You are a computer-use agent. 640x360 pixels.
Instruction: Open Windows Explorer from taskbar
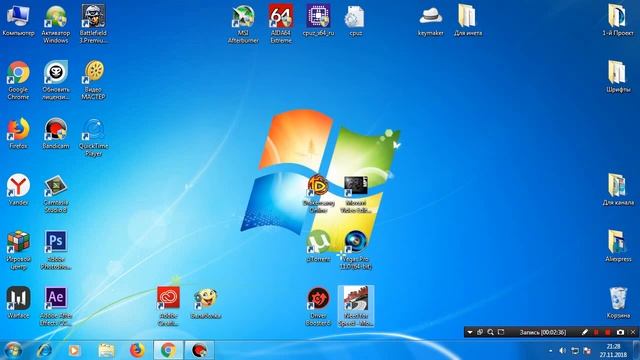coord(106,350)
